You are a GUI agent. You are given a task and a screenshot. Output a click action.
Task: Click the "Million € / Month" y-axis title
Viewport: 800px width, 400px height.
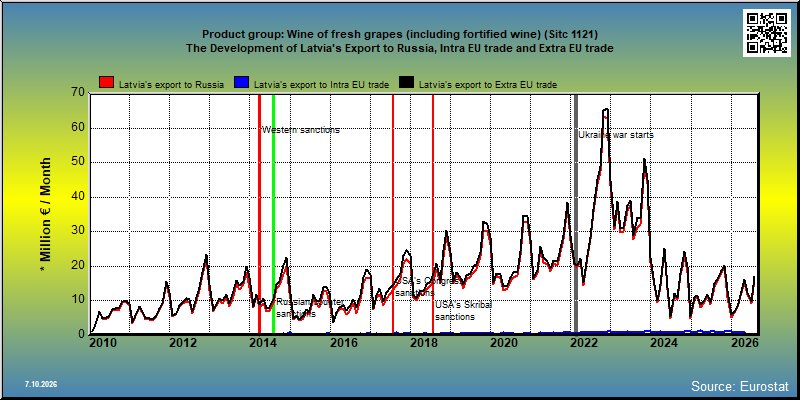coord(46,215)
